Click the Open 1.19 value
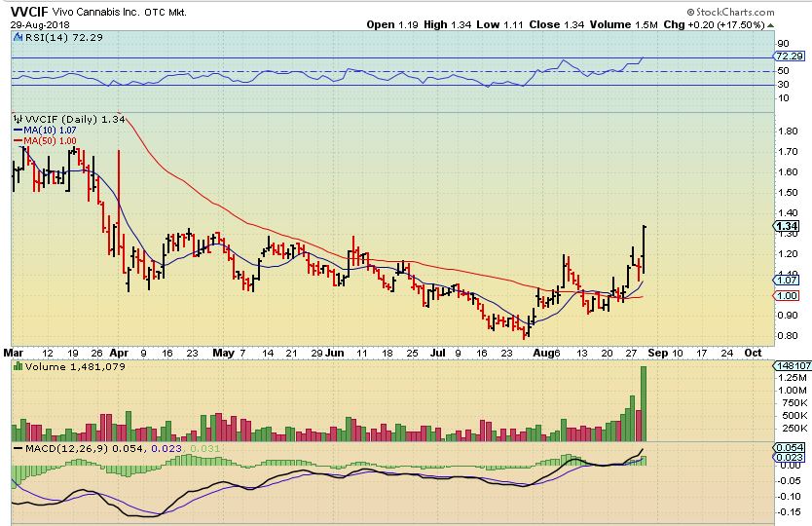 coord(392,24)
